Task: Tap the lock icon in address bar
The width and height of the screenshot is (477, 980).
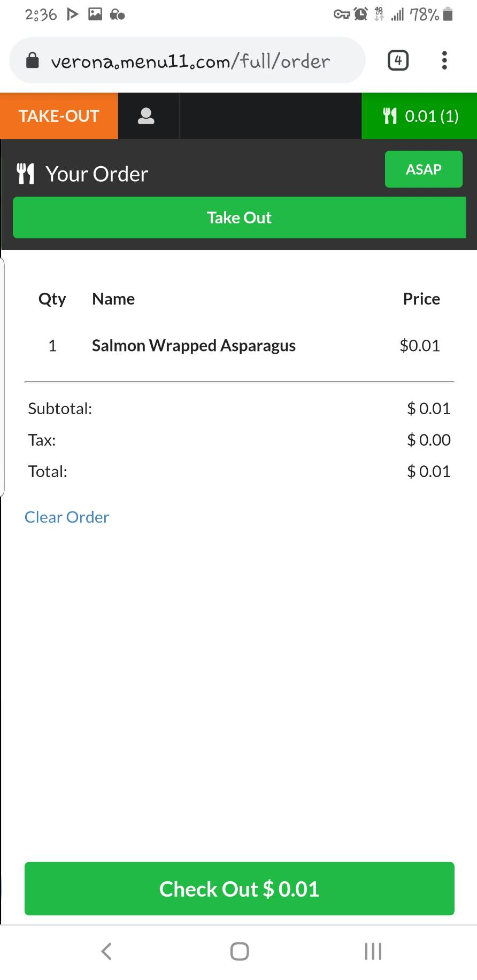Action: click(33, 60)
